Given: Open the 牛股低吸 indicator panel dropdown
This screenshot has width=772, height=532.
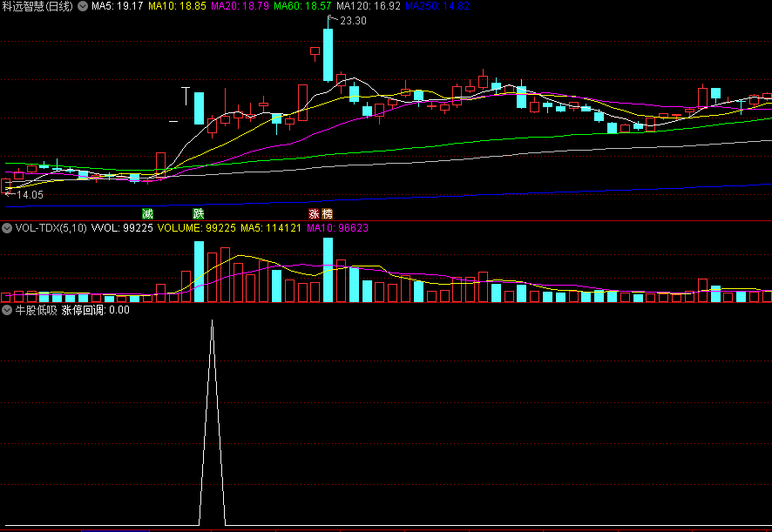Looking at the screenshot, I should click(x=7, y=310).
